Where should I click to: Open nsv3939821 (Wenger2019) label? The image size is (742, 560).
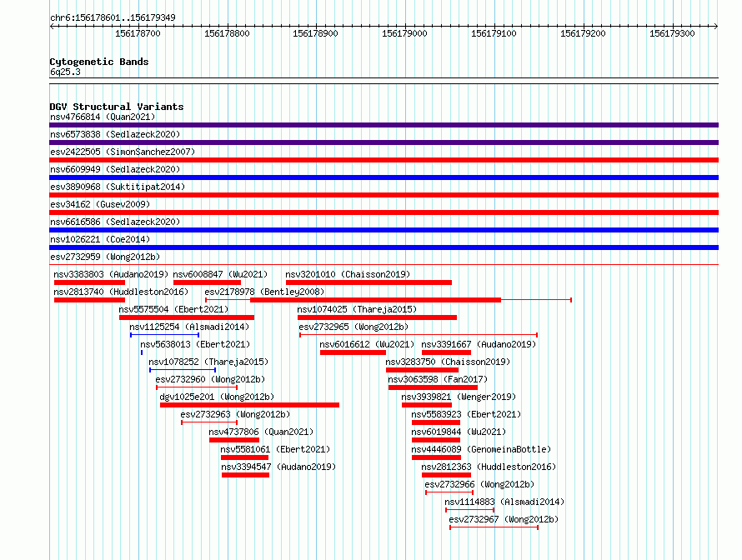[459, 397]
